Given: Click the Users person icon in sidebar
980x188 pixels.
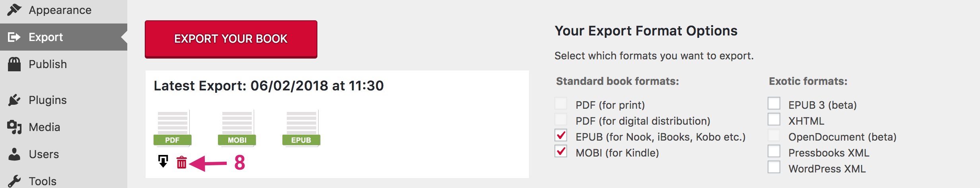Looking at the screenshot, I should pyautogui.click(x=14, y=154).
